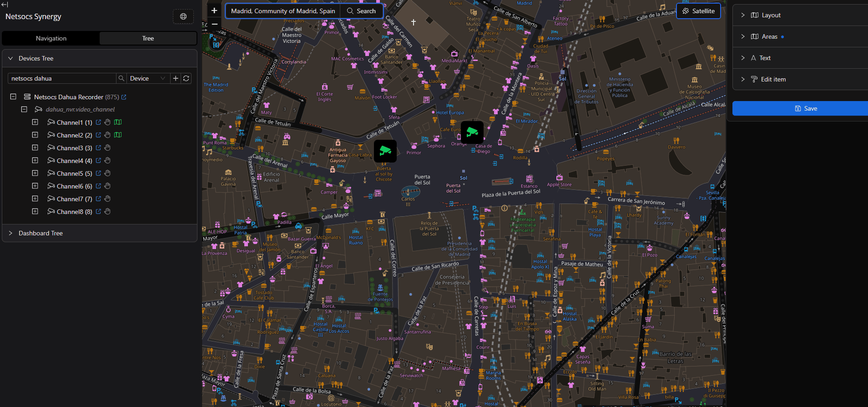Toggle Satellite map view

[698, 11]
